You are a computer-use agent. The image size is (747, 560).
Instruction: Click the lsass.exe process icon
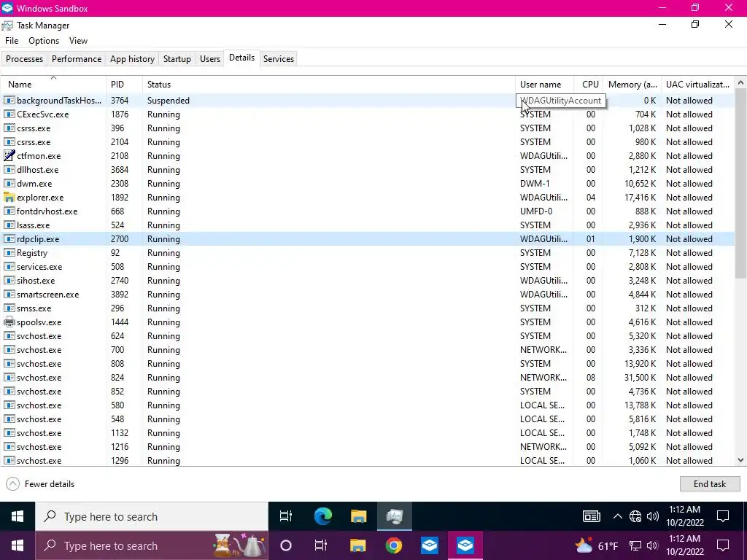[x=9, y=225]
